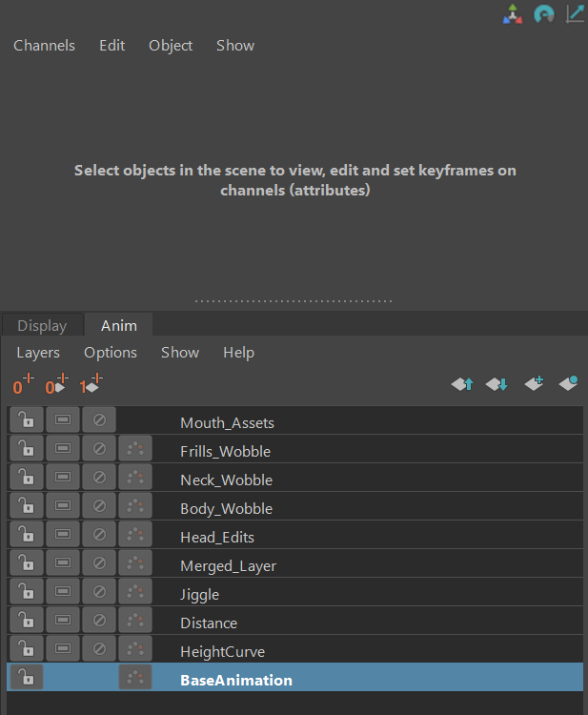Lock the Frills_Wobble layer
588x715 pixels.
click(x=27, y=449)
